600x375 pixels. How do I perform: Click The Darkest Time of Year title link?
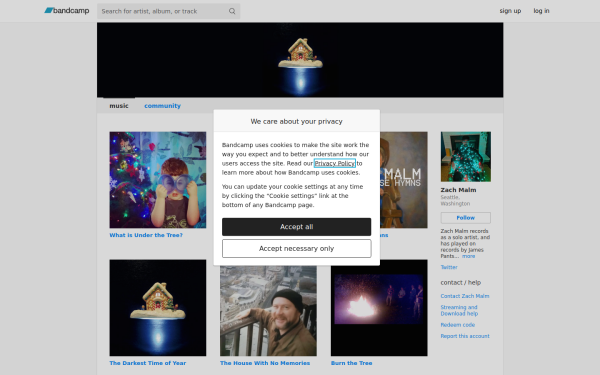pos(148,363)
